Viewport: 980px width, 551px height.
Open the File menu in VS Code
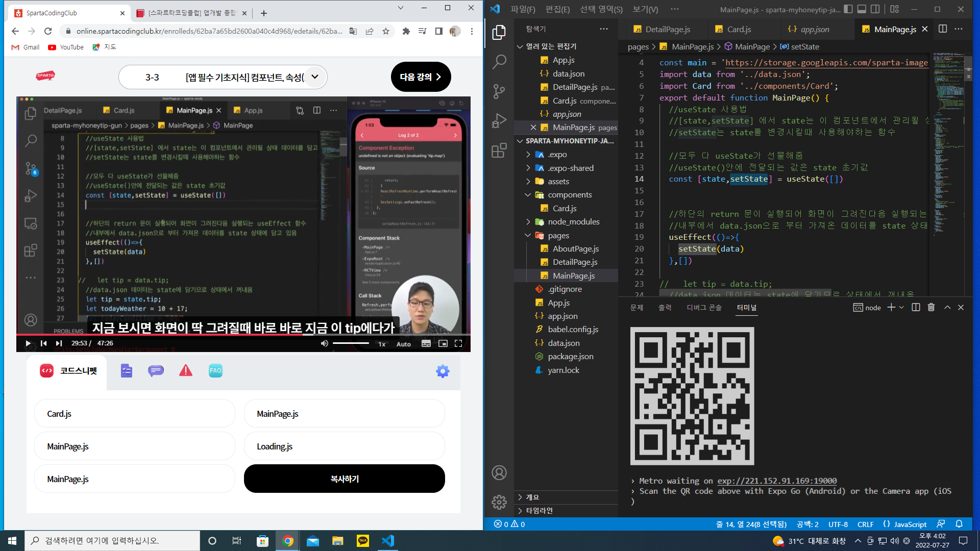[523, 9]
